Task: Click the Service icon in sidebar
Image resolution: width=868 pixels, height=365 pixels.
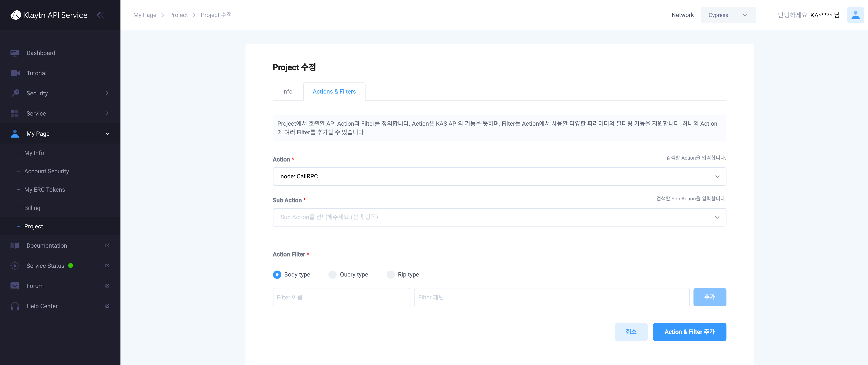Action: point(15,113)
